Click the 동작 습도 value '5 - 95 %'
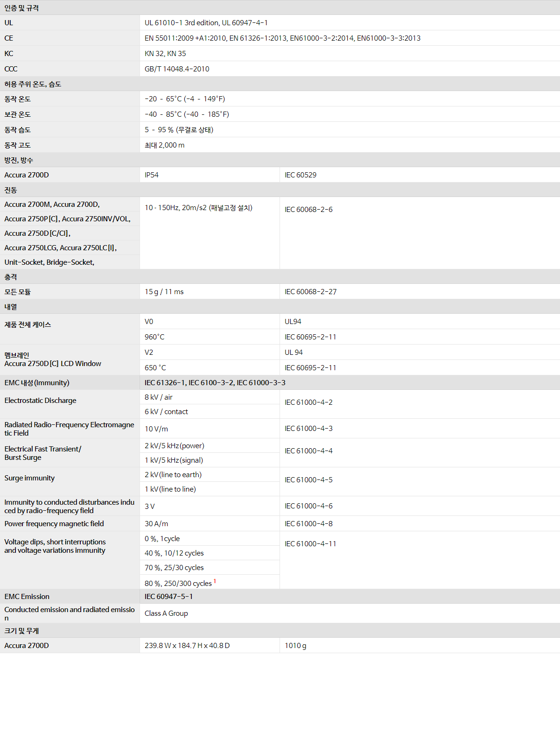Screen dimensions: 560x747 [x=179, y=130]
